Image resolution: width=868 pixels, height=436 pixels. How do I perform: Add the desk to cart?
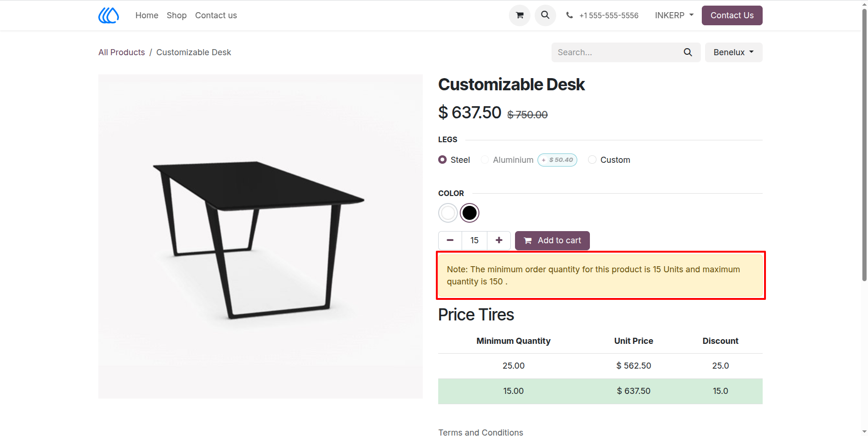552,240
